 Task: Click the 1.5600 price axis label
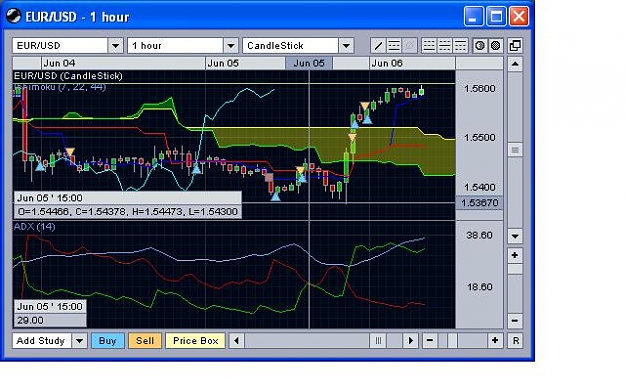pos(480,88)
